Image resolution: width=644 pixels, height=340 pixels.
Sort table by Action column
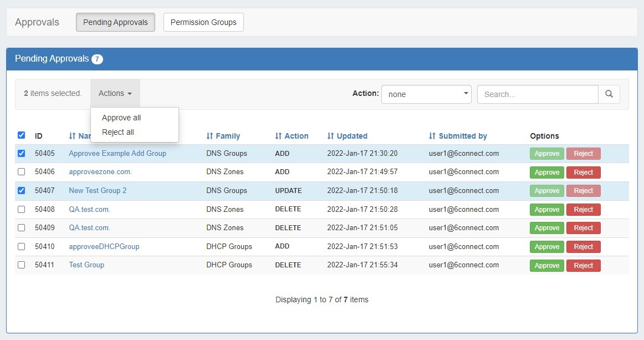click(x=292, y=136)
